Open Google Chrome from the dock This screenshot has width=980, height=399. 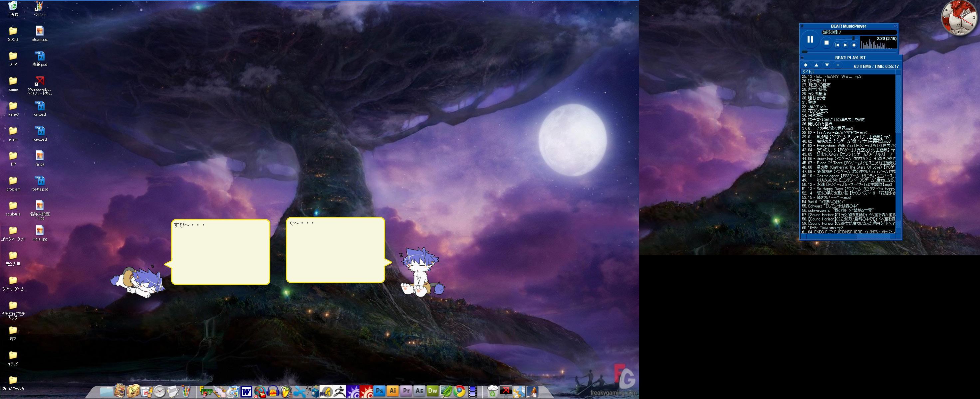(x=460, y=391)
